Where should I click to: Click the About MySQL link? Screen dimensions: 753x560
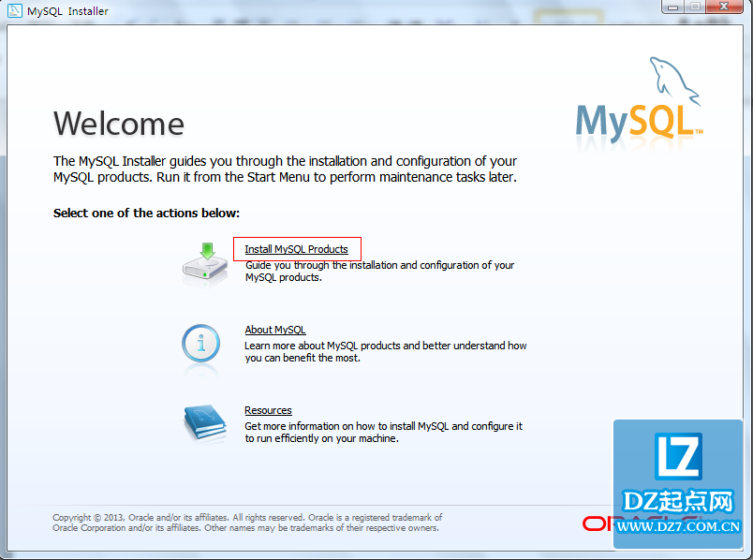click(x=275, y=330)
